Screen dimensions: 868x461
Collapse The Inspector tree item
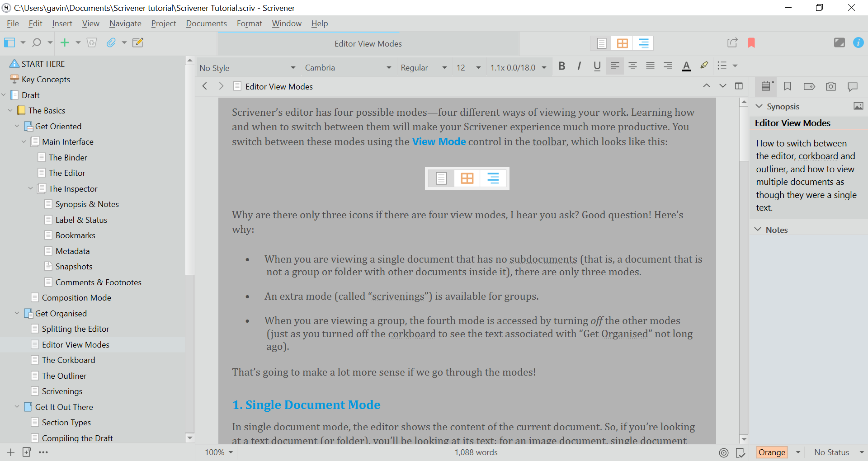tap(30, 188)
